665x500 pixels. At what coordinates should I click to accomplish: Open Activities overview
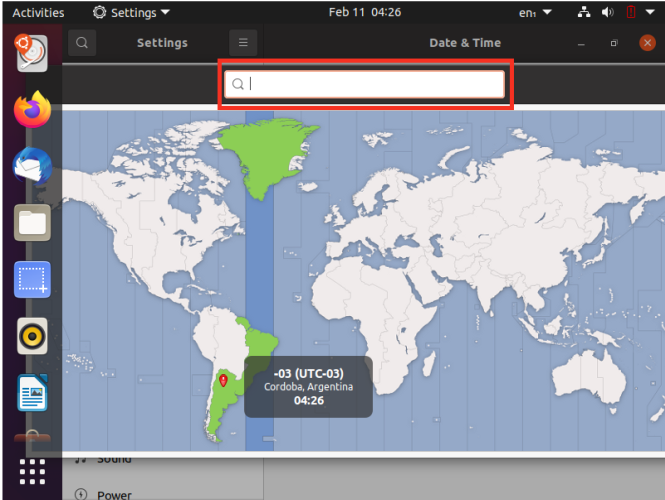[x=38, y=12]
